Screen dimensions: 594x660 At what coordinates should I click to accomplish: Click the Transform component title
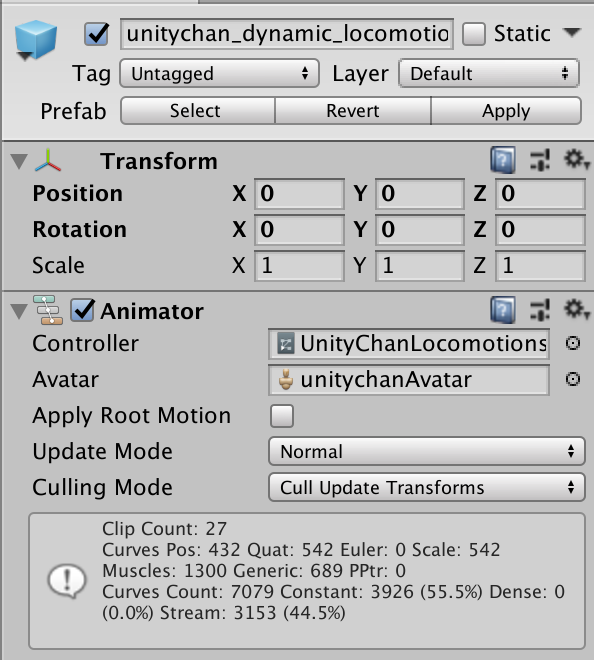[159, 161]
